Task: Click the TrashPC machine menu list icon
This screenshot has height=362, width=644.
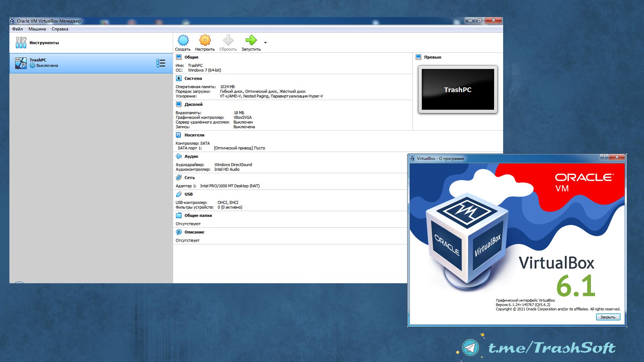Action: click(x=161, y=63)
